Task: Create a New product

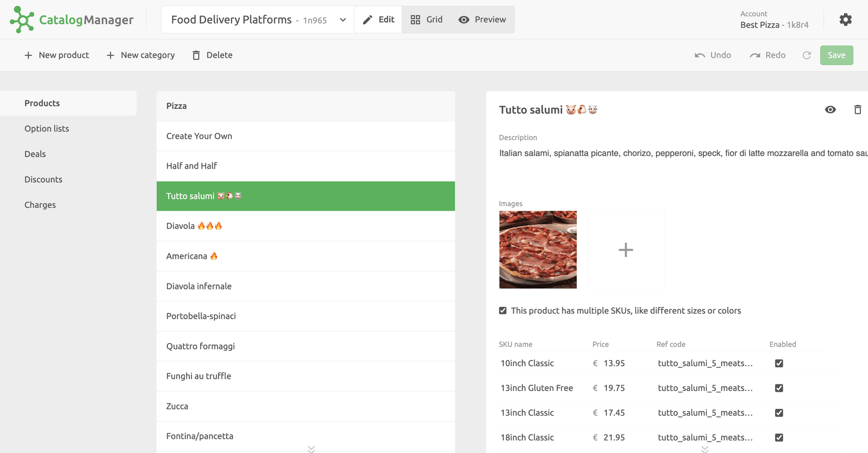Action: pos(56,55)
